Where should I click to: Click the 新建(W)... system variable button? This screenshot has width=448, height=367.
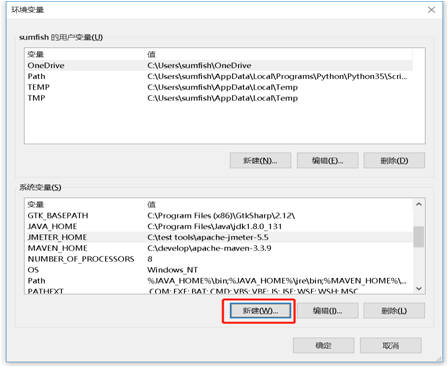[260, 311]
